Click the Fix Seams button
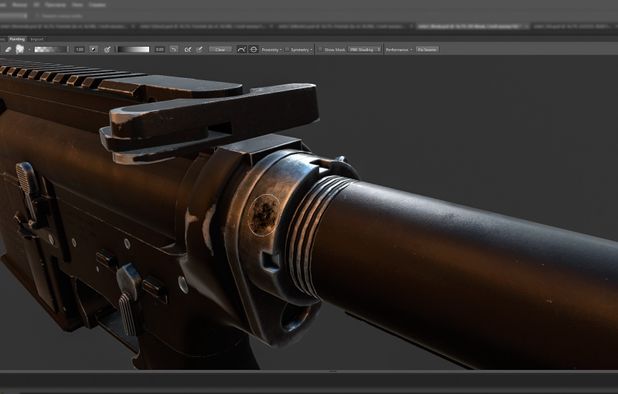Image resolution: width=618 pixels, height=394 pixels. 427,50
